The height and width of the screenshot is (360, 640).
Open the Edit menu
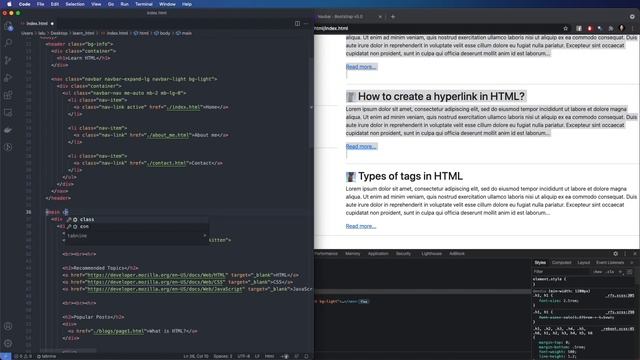[x=55, y=4]
